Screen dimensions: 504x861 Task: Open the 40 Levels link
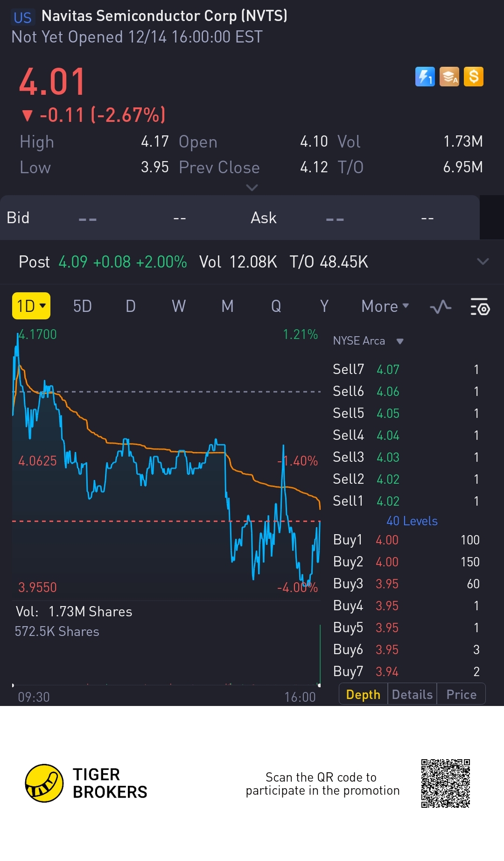(412, 521)
